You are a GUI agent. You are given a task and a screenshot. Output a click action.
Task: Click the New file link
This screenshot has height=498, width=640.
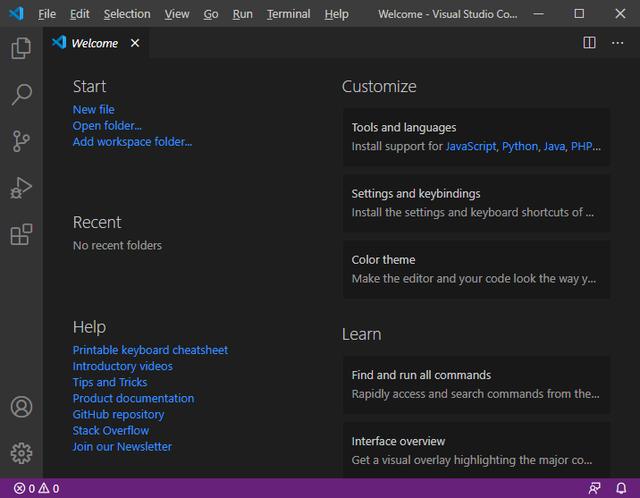pos(93,109)
